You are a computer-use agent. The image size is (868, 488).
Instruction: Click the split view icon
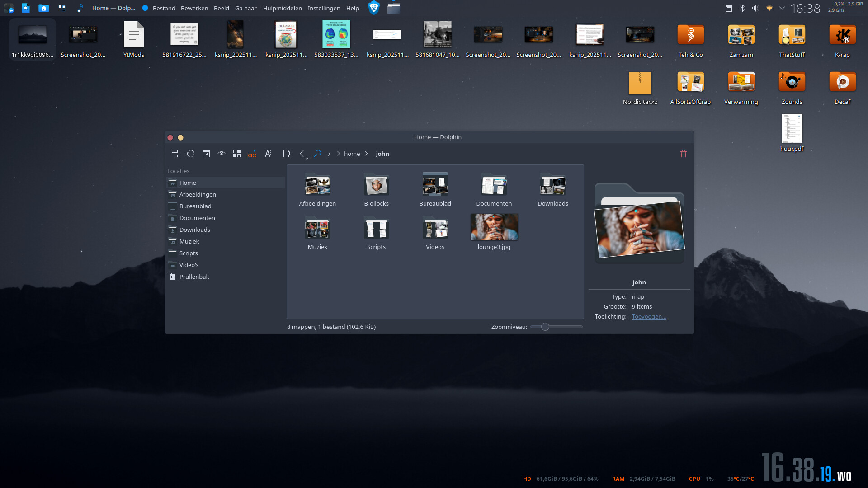pyautogui.click(x=206, y=154)
